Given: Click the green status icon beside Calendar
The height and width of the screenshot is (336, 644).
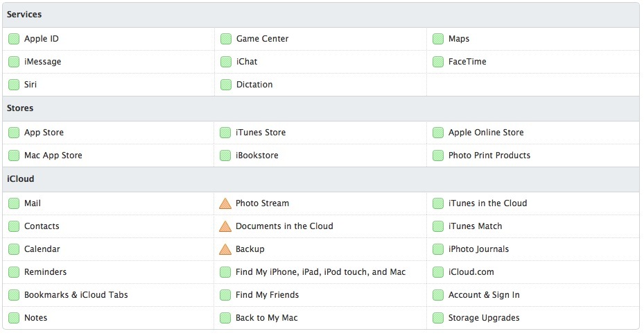Looking at the screenshot, I should [x=14, y=249].
